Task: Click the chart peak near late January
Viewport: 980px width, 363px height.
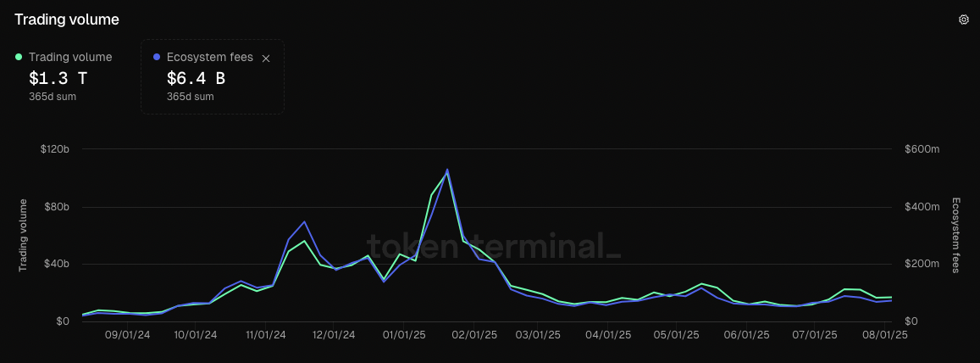Action: tap(447, 170)
